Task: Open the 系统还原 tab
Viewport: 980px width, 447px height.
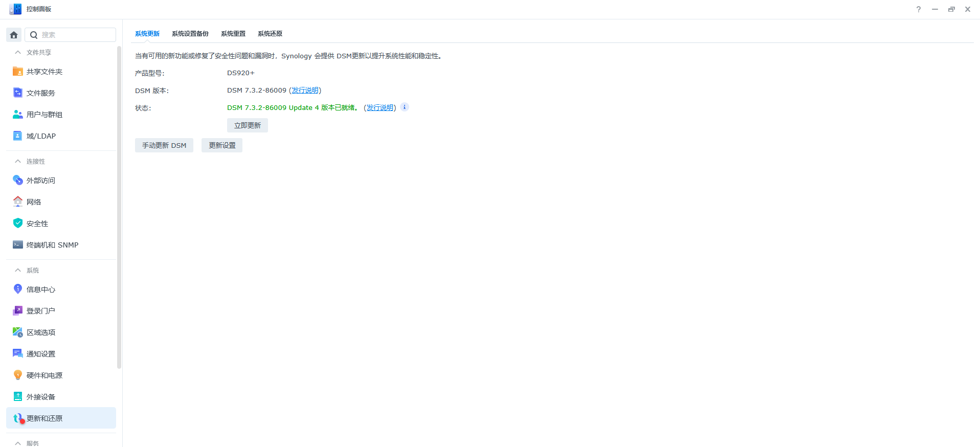Action: (270, 34)
